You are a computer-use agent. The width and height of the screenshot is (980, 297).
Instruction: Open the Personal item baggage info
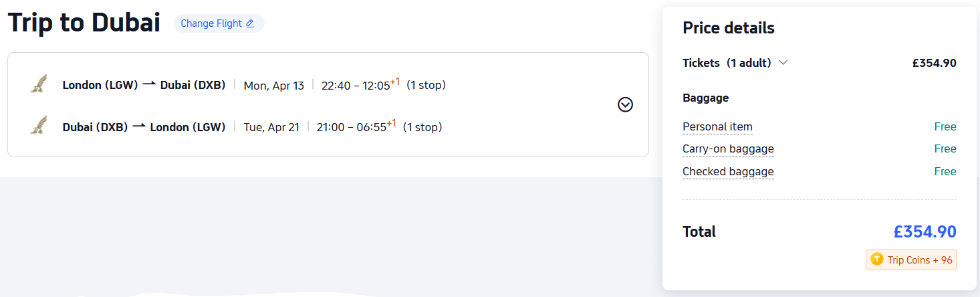(717, 127)
